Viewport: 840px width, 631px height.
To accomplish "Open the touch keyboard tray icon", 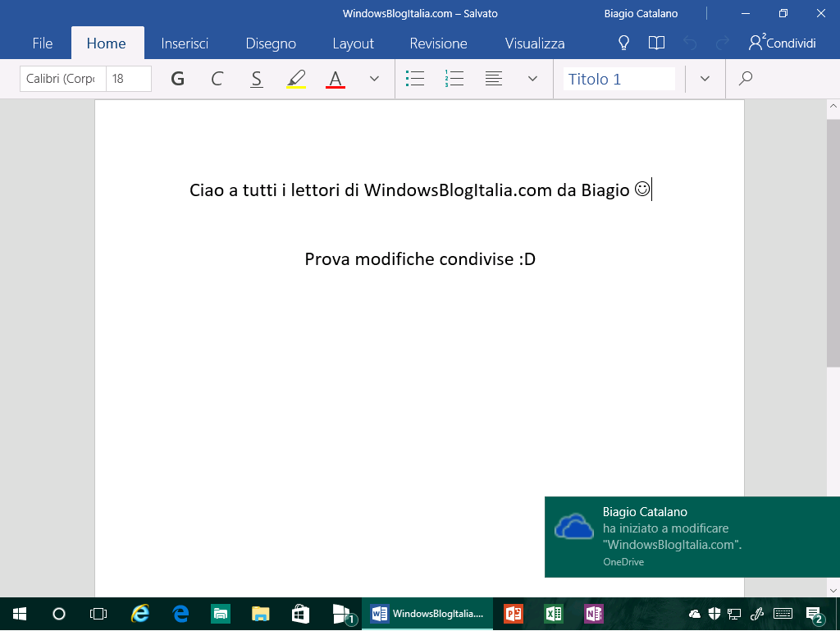I will [x=783, y=614].
